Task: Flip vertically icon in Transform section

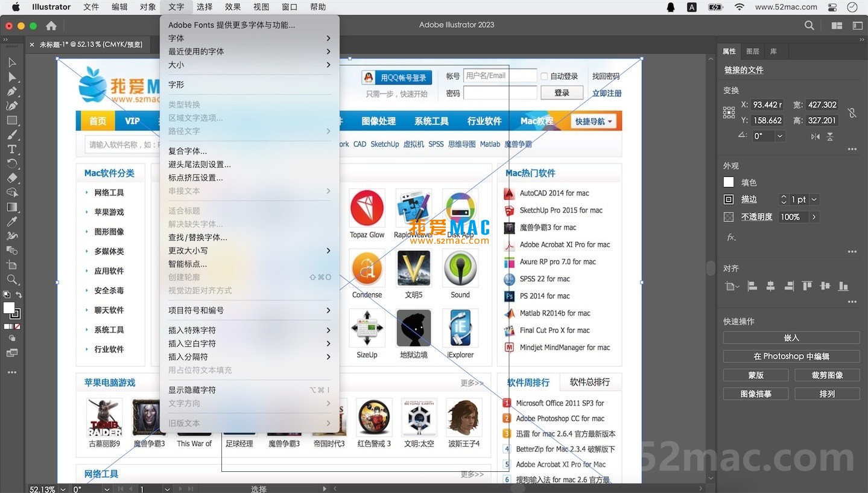Action: click(x=830, y=137)
